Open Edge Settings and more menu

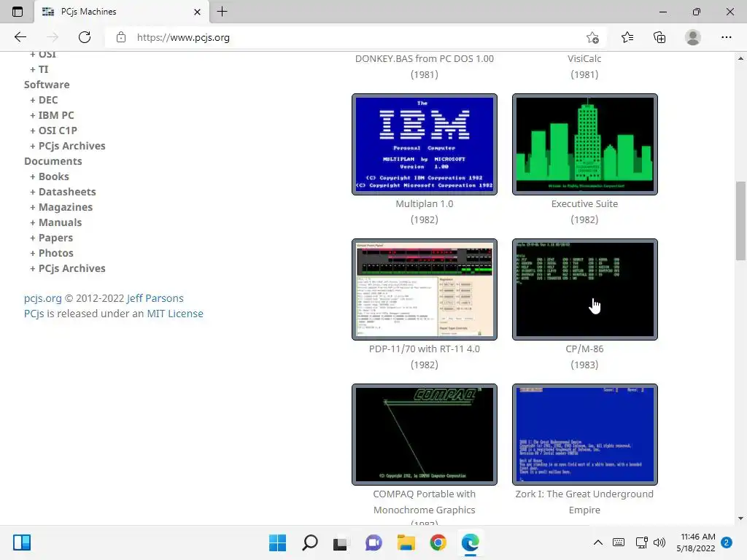click(726, 37)
